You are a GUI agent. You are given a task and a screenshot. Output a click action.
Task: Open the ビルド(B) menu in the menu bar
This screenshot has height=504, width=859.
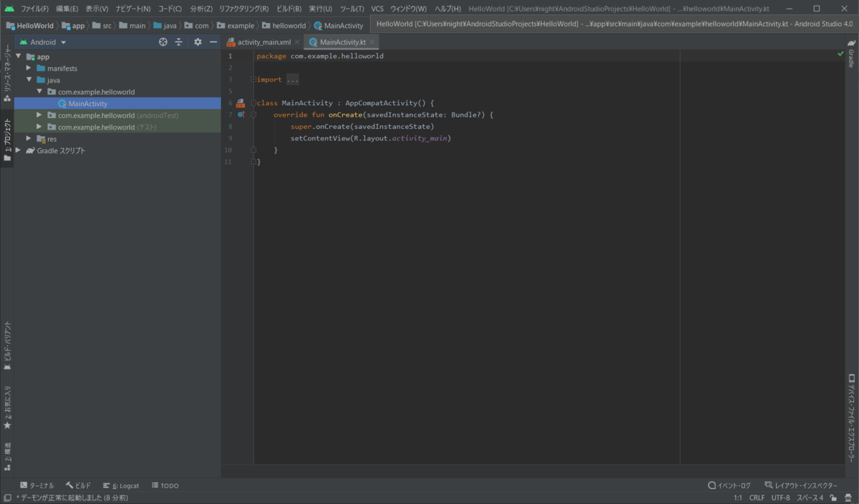tap(288, 9)
